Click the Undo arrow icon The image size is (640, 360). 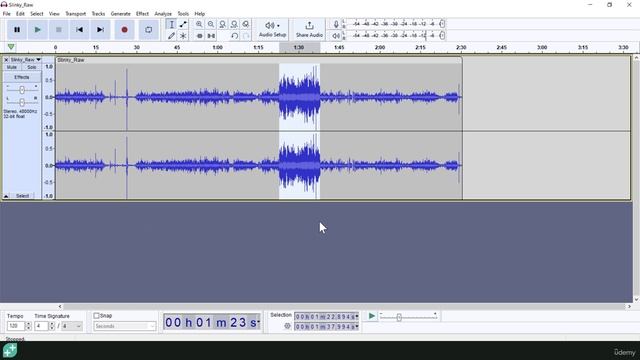coord(234,36)
